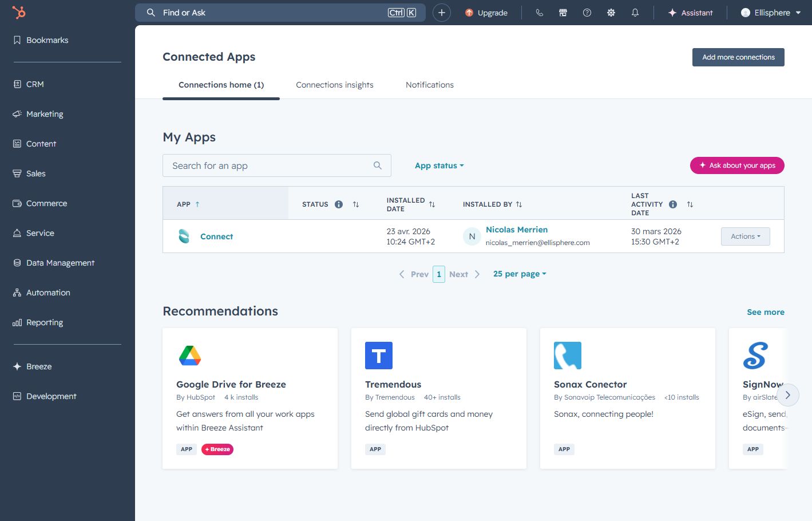This screenshot has height=521, width=812.
Task: Sort by Last Activity Date arrows
Action: [x=690, y=204]
